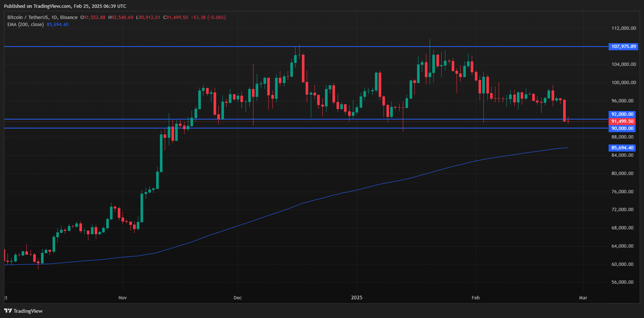Click the high price value H92,540.69
The image size is (644, 318).
coord(121,18)
